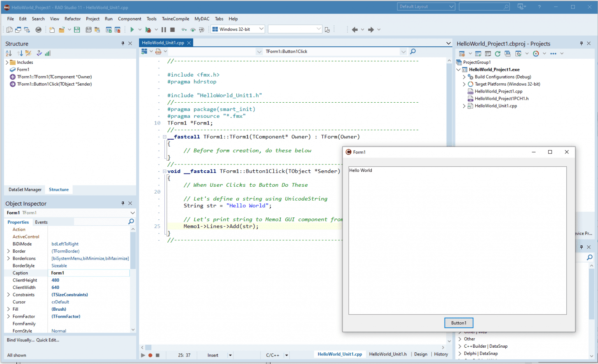598x364 pixels.
Task: Open the TForm1::Button1Click method dropdown
Action: (x=403, y=51)
